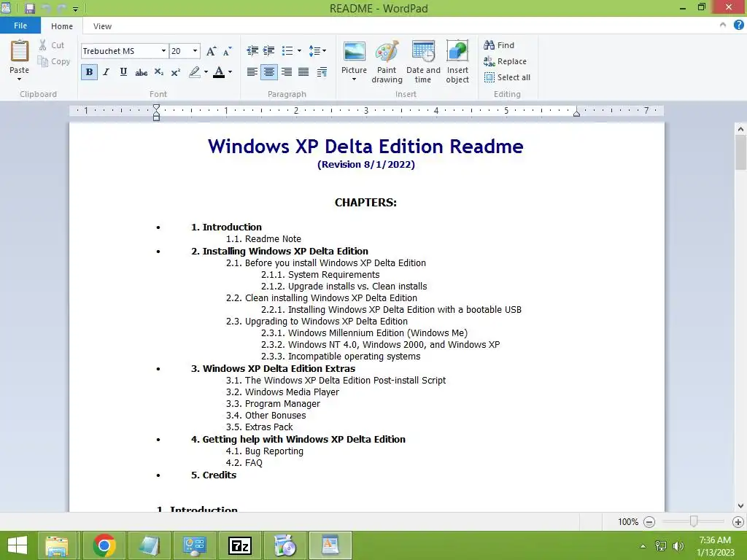
Task: Open line spacing options
Action: [x=317, y=50]
